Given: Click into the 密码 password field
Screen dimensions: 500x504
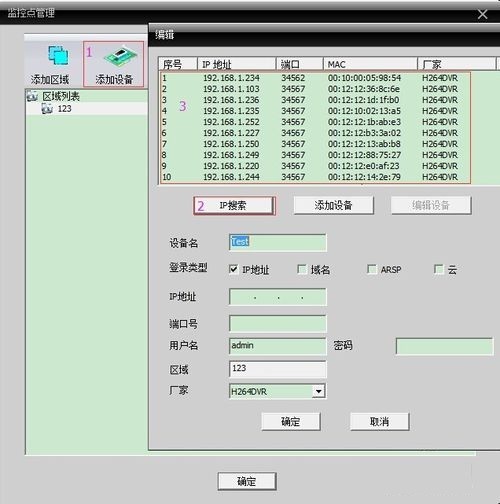Looking at the screenshot, I should pyautogui.click(x=444, y=346).
